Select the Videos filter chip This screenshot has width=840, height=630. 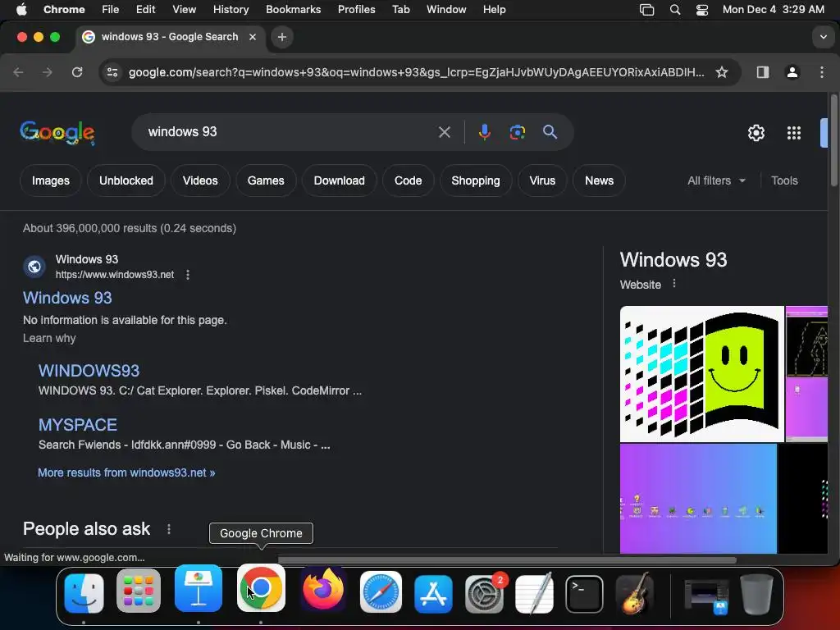(x=200, y=181)
